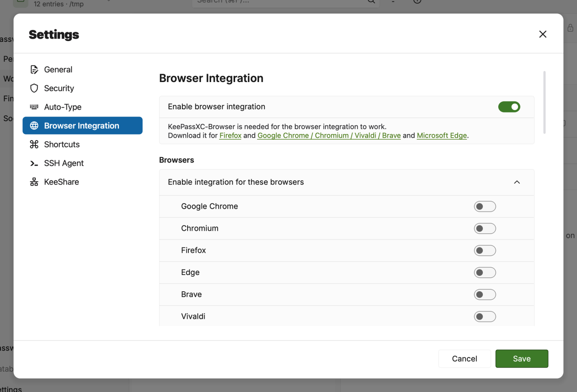
Task: Click the Browser Integration page title
Action: [x=211, y=78]
